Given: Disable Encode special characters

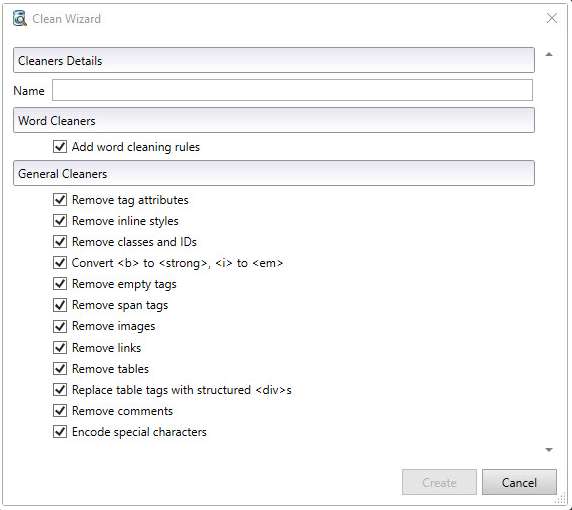Looking at the screenshot, I should pos(60,432).
